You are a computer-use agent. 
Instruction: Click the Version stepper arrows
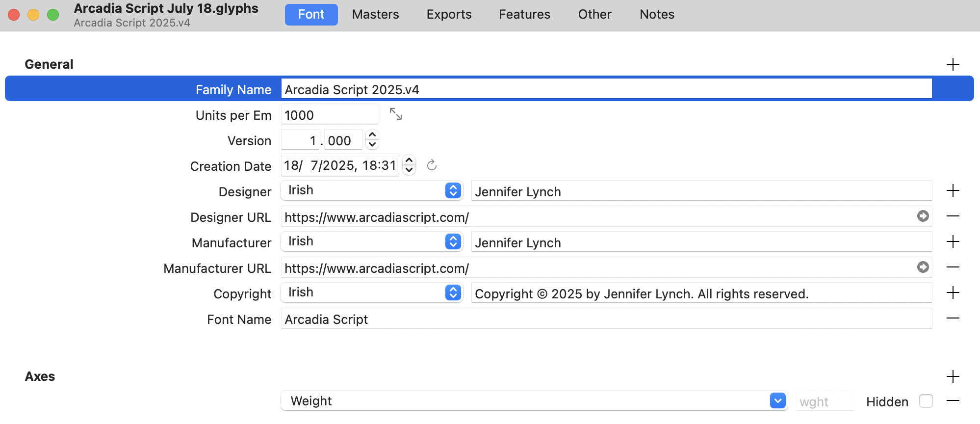click(x=372, y=139)
